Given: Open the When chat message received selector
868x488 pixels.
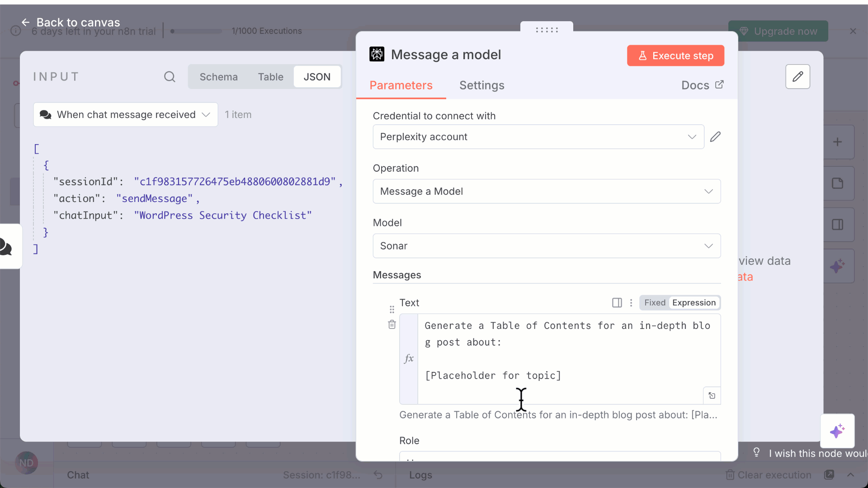Looking at the screenshot, I should point(126,115).
